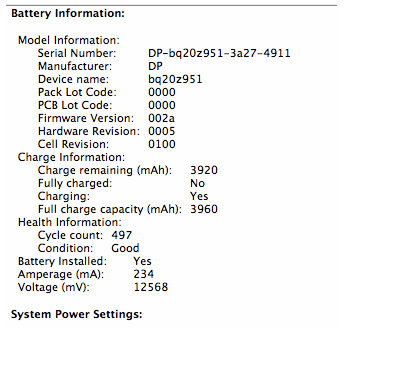Click the Battery Information heading
This screenshot has height=377, width=414.
tap(68, 13)
